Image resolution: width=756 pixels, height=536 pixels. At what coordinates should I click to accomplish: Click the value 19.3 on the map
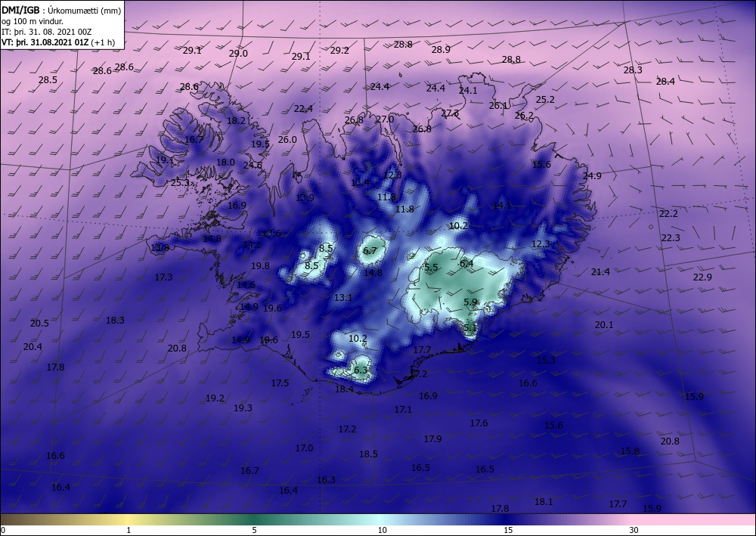tap(243, 408)
